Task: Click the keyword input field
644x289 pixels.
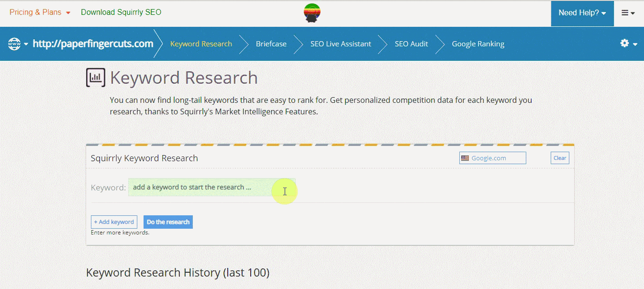Action: tap(211, 187)
